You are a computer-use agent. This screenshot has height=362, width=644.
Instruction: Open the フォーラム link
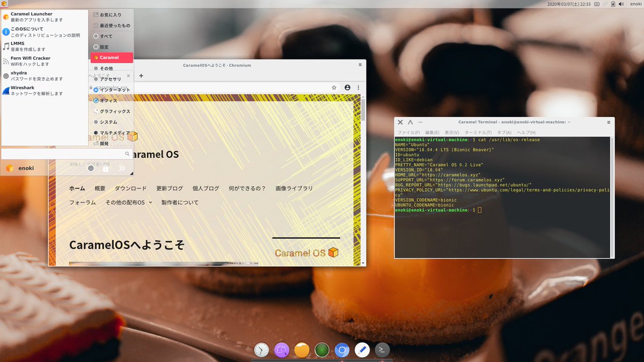coord(83,202)
